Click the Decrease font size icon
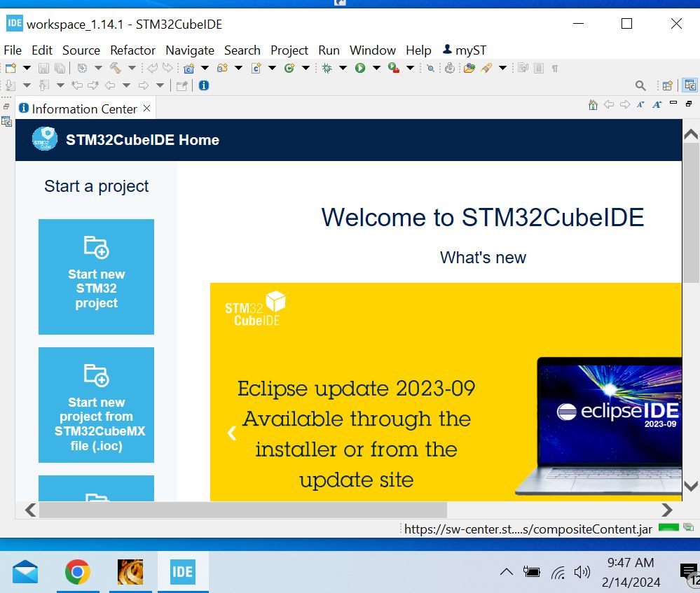 (x=640, y=105)
